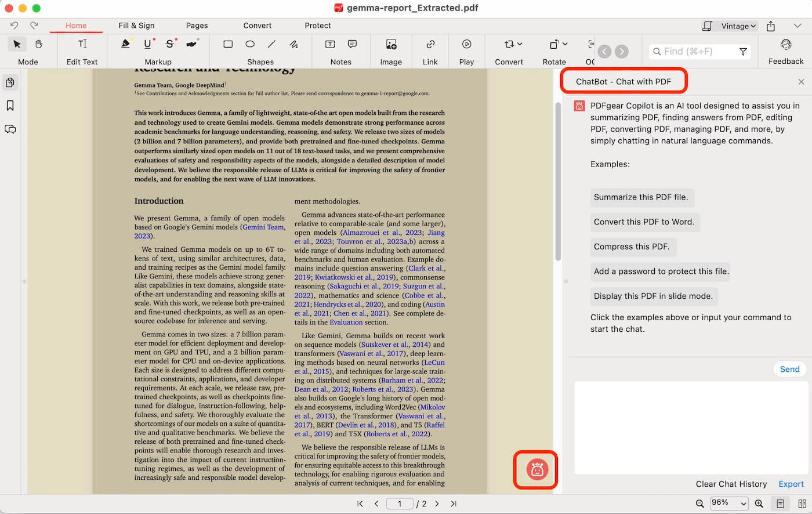Select the Link tool
The image size is (812, 514).
430,44
